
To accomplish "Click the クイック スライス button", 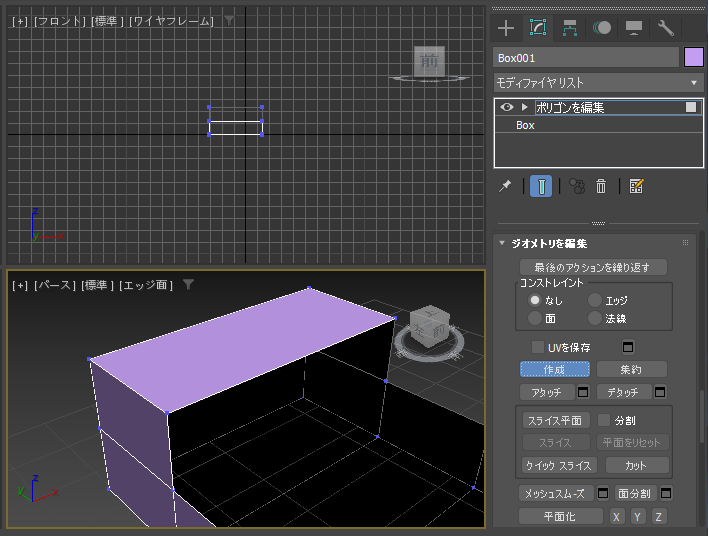I will click(x=559, y=465).
